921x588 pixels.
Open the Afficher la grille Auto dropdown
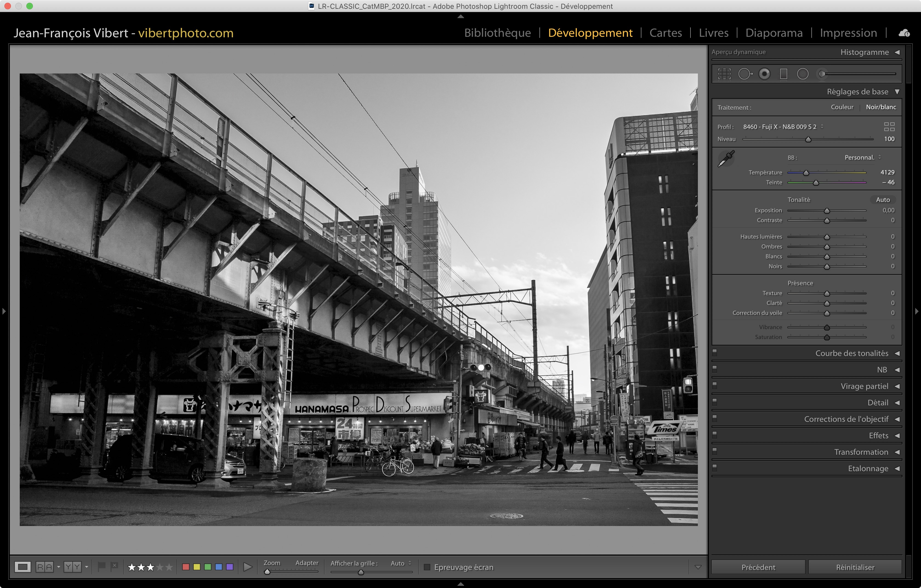pos(400,563)
